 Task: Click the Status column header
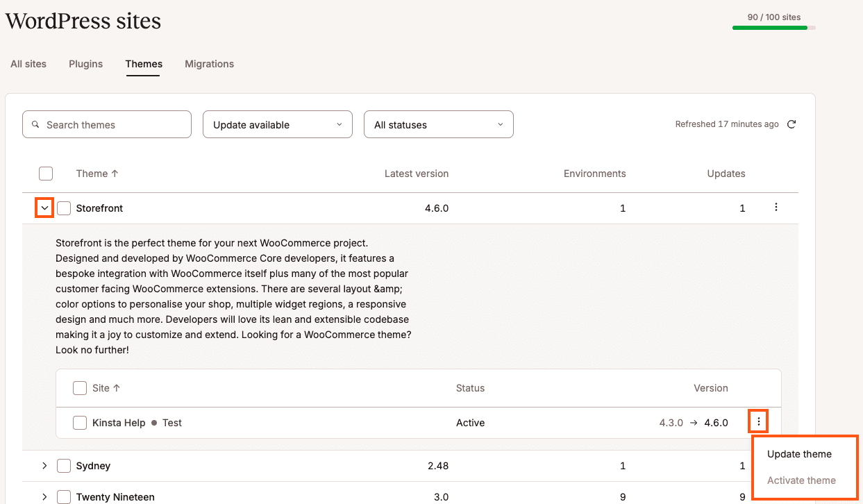[470, 388]
